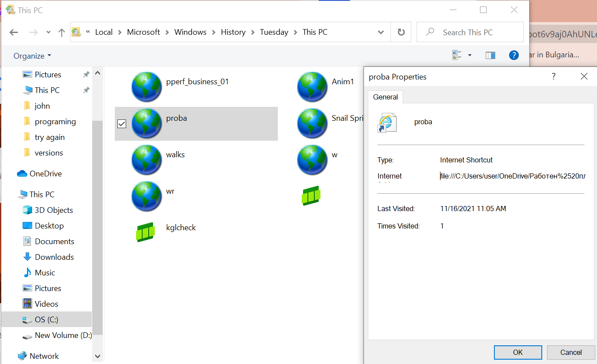Open OneDrive in the navigation pane
The image size is (597, 364).
coord(45,174)
